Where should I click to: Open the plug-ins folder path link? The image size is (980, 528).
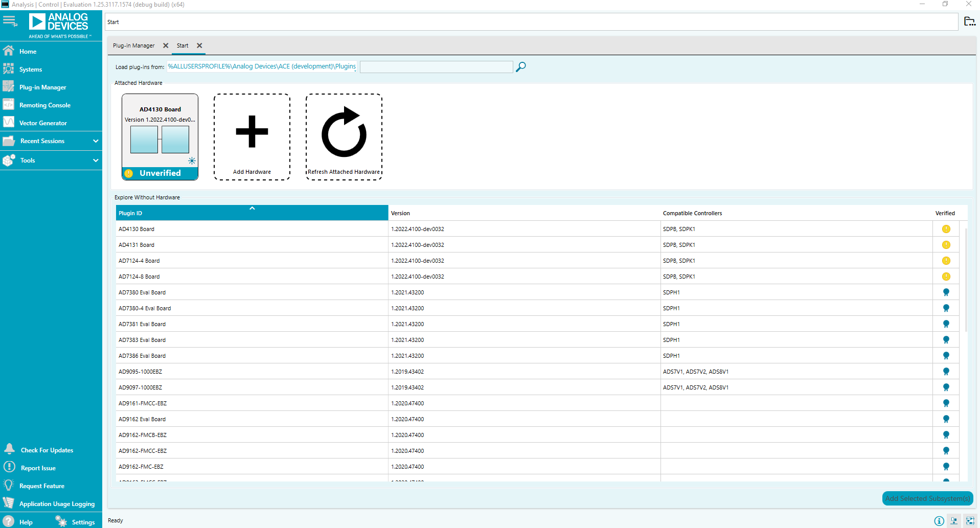[x=262, y=66]
